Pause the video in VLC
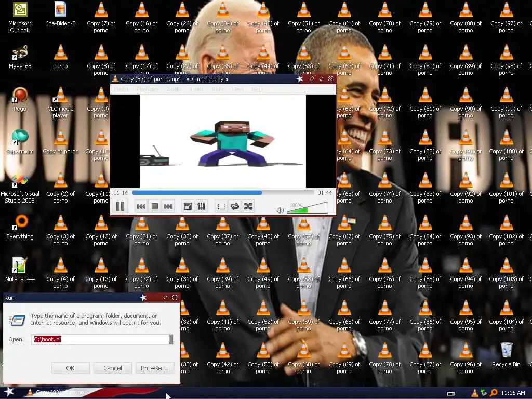The width and height of the screenshot is (532, 399). click(120, 206)
